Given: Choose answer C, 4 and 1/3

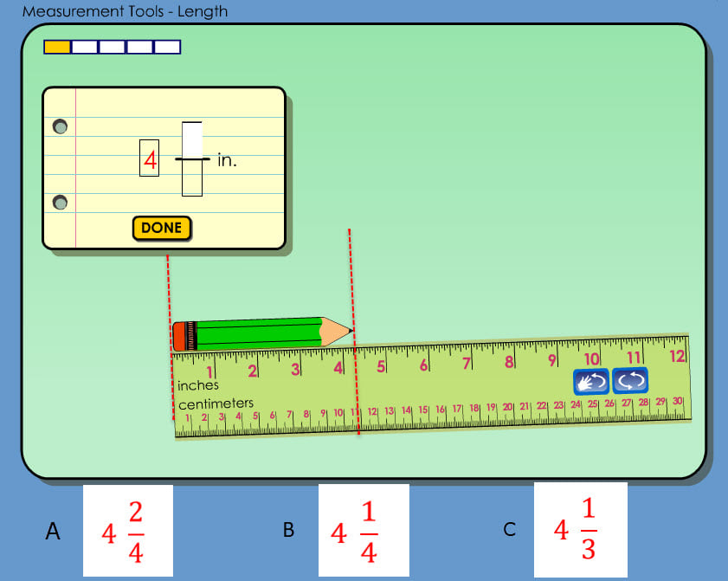Looking at the screenshot, I should (x=580, y=529).
